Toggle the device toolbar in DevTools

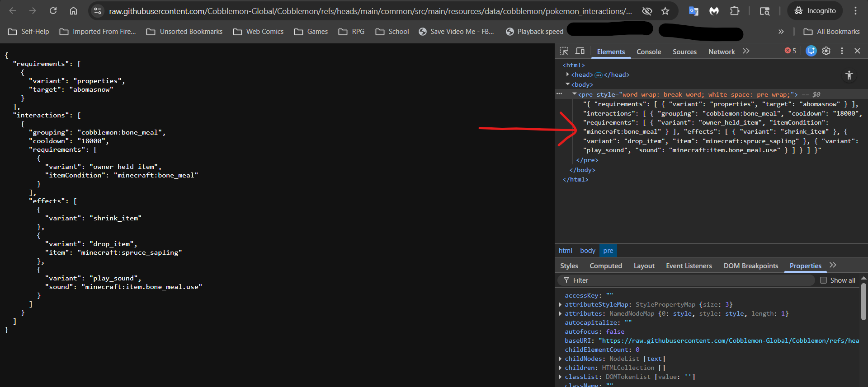click(580, 51)
